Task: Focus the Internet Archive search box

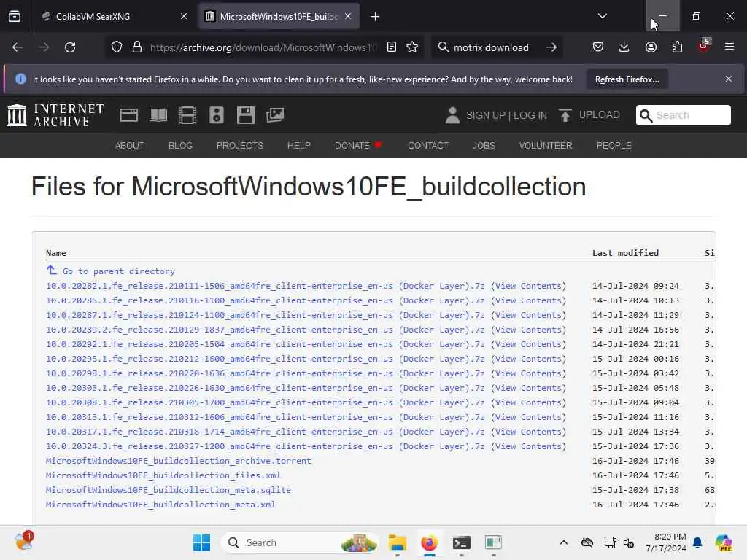Action: coord(683,115)
